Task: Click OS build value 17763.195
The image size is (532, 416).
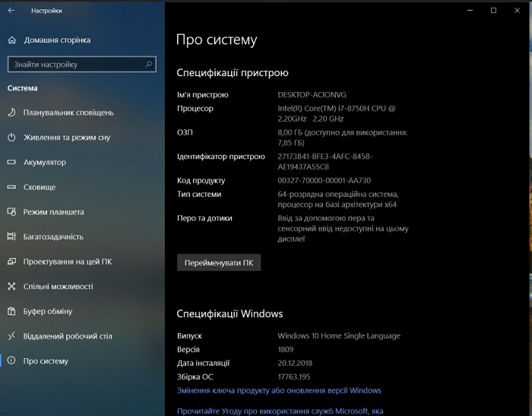Action: (294, 376)
